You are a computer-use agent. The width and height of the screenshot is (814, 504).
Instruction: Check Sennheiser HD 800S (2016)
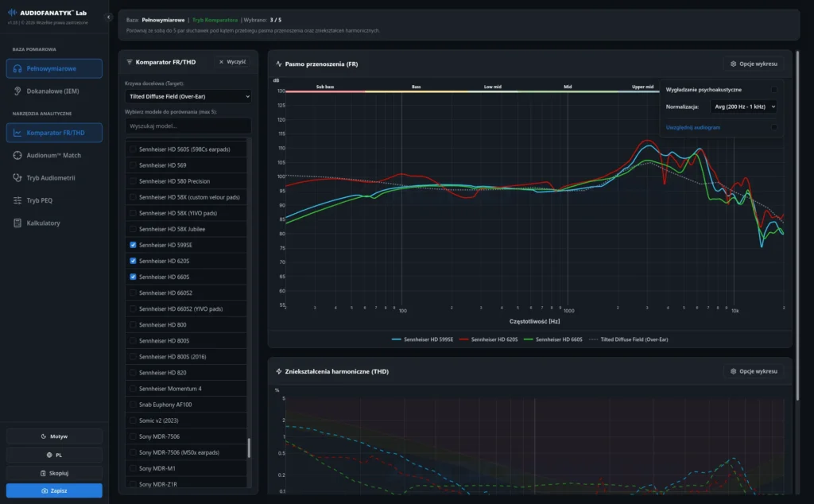click(133, 357)
